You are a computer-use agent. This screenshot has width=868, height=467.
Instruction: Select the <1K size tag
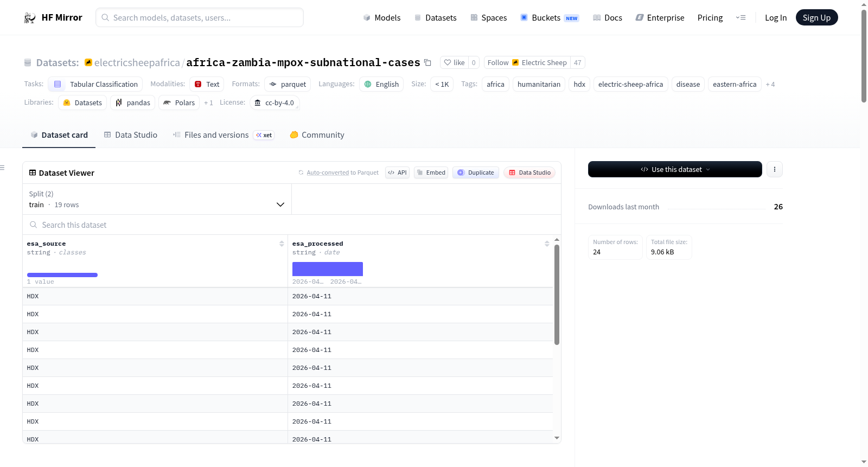click(x=442, y=84)
